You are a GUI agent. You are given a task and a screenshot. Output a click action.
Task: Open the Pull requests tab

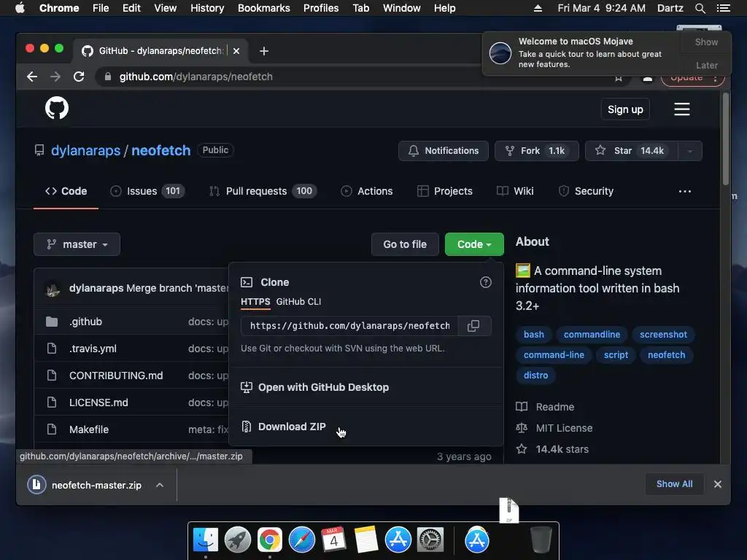coord(263,192)
